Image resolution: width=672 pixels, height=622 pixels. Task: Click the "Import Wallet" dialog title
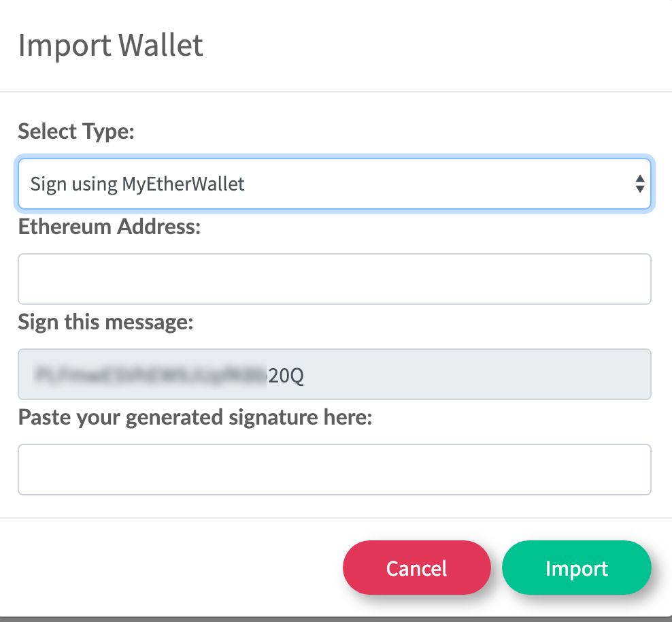110,46
